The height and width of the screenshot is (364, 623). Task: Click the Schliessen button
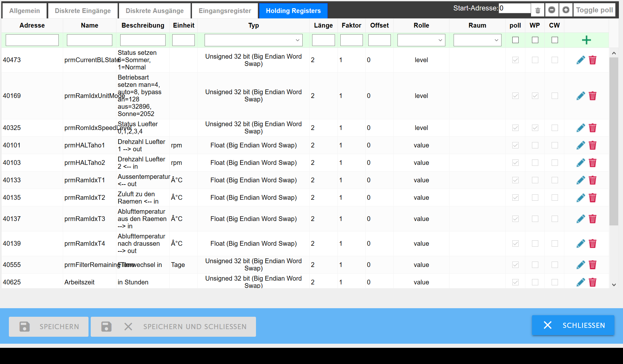pyautogui.click(x=573, y=325)
